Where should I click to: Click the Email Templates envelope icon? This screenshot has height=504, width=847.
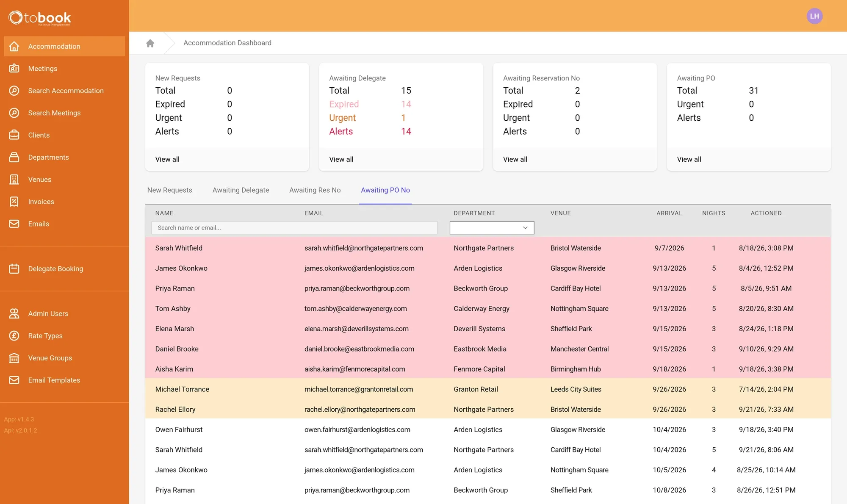14,380
